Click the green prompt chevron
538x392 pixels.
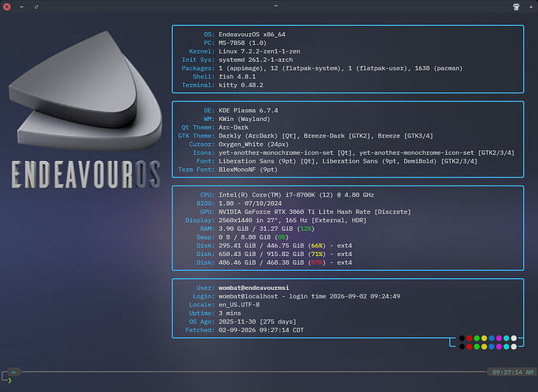9,380
